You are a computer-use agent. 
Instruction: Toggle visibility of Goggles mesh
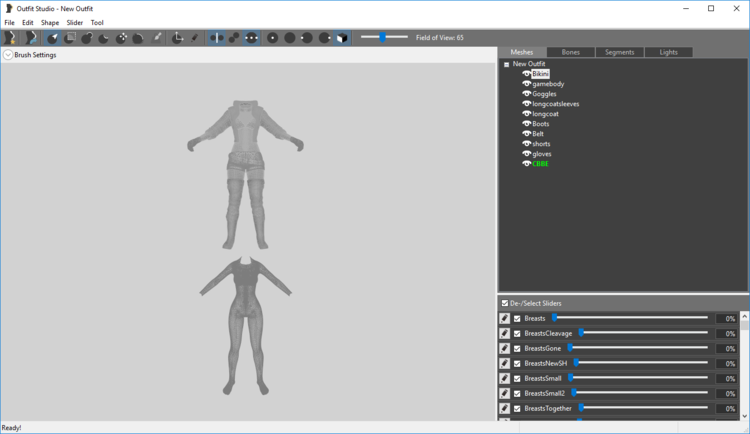tap(526, 94)
